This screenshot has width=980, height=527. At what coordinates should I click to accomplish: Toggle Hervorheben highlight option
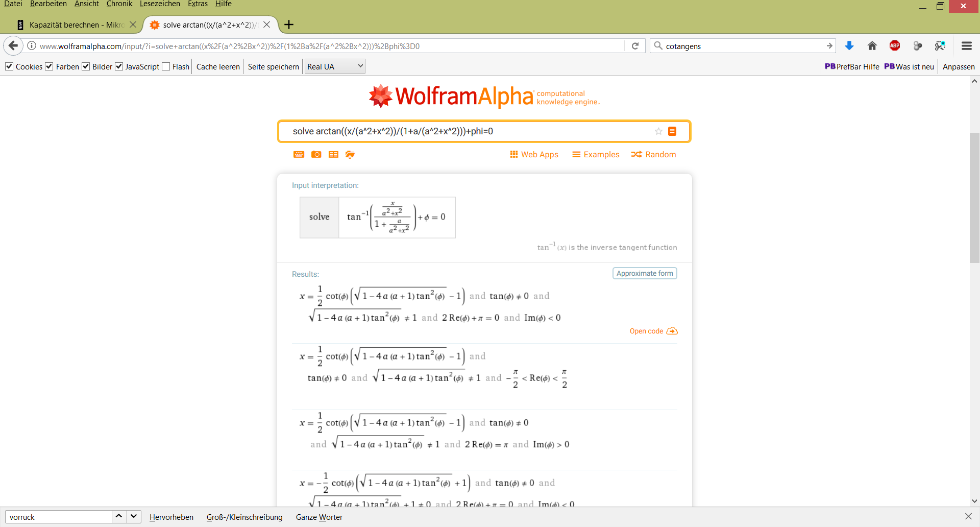171,517
